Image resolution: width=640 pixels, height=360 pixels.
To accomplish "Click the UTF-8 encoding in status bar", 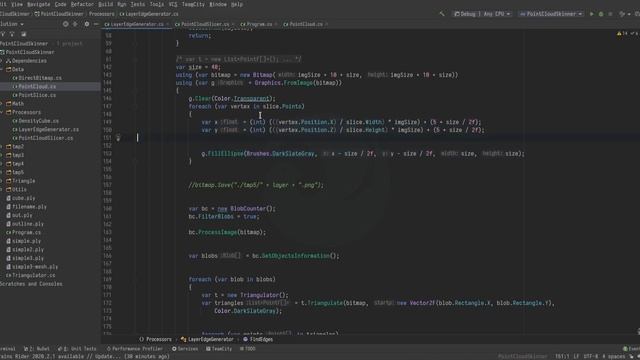I will [590, 356].
